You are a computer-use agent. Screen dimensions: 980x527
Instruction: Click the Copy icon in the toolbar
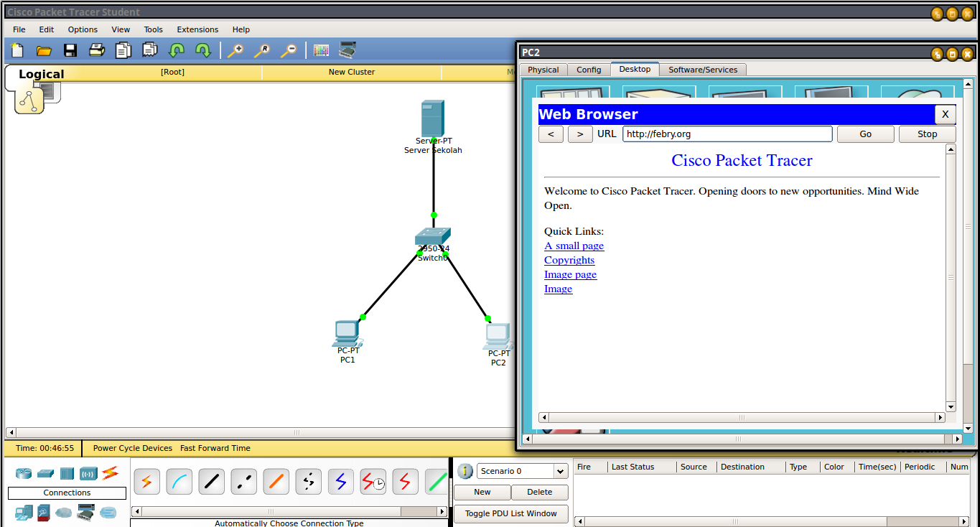click(123, 50)
